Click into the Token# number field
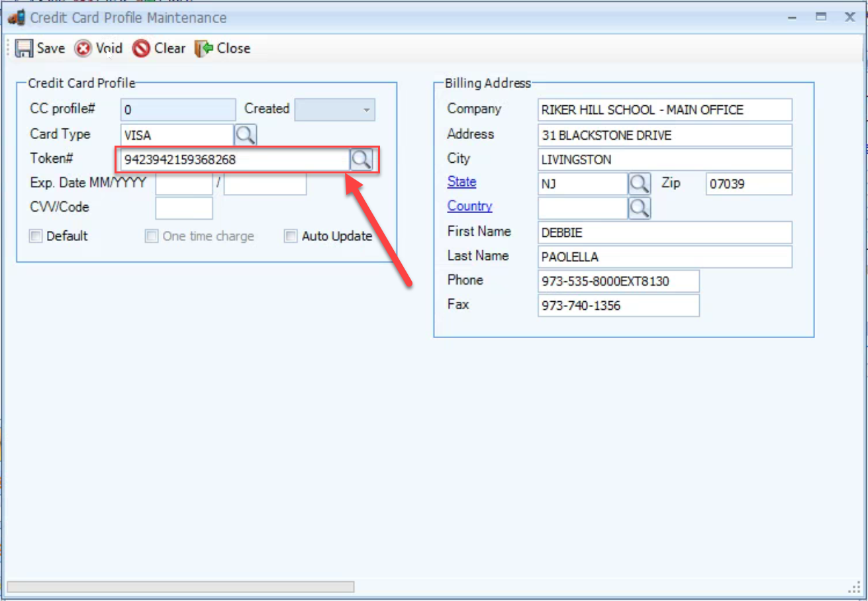Image resolution: width=868 pixels, height=601 pixels. [x=232, y=160]
